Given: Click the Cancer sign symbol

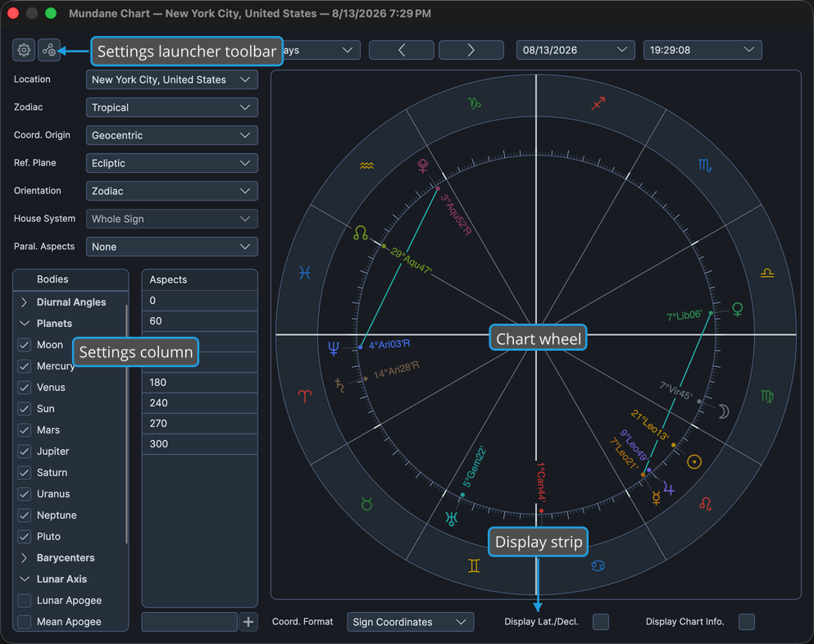Looking at the screenshot, I should 598,565.
